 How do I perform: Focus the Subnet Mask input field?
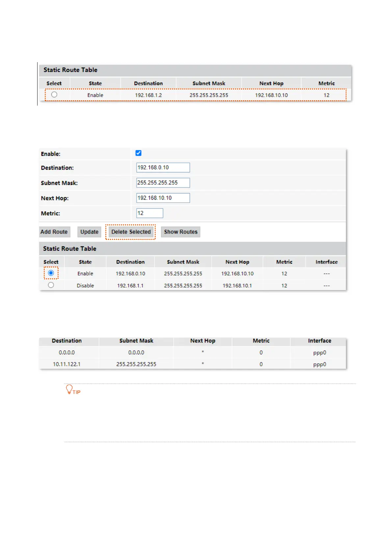(163, 183)
